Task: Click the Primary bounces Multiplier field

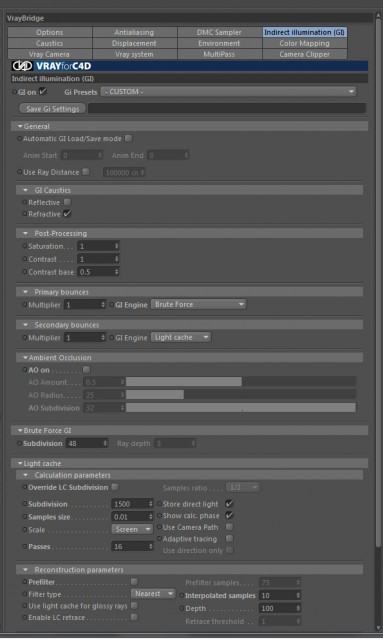Action: (85, 305)
